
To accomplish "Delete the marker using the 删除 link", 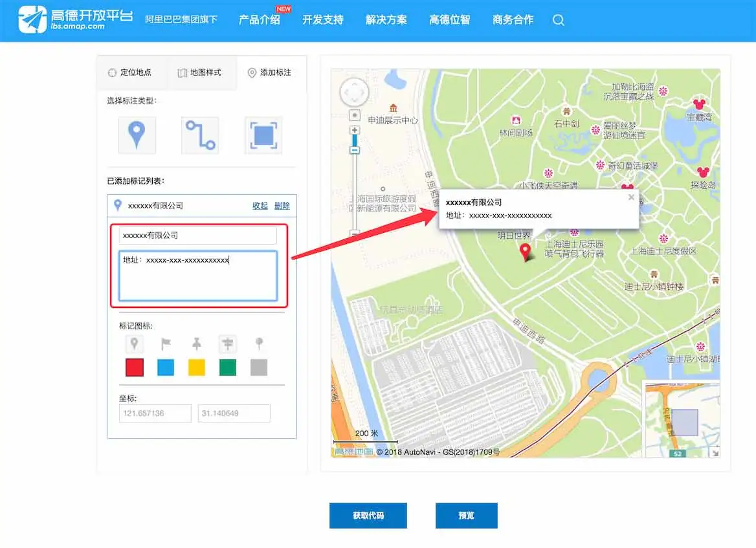I will [282, 205].
